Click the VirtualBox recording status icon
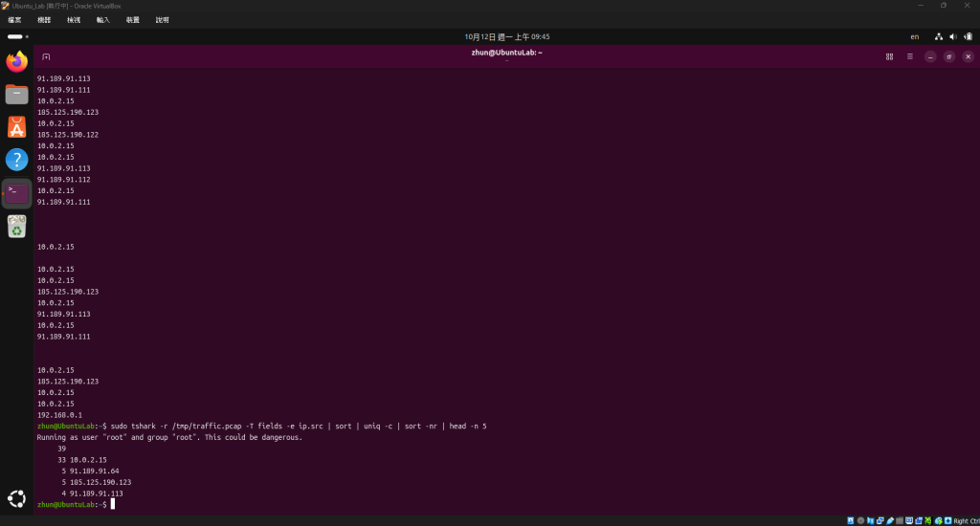This screenshot has height=526, width=980. tap(919, 520)
